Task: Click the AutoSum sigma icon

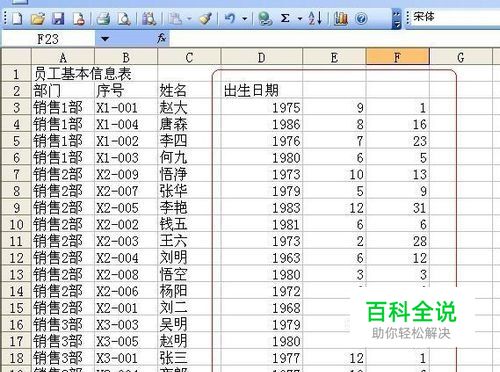Action: coord(285,18)
